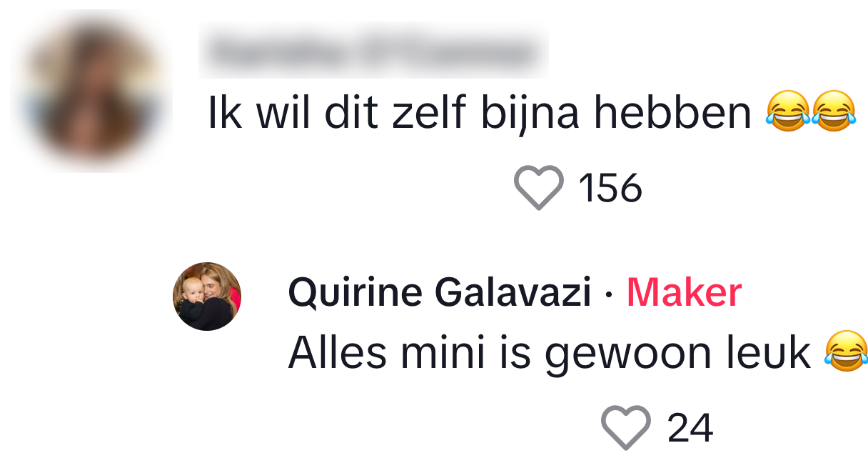The height and width of the screenshot is (473, 868).
Task: Like the comment "Ik wil dit zelf bijna hebben"
Action: (x=538, y=188)
